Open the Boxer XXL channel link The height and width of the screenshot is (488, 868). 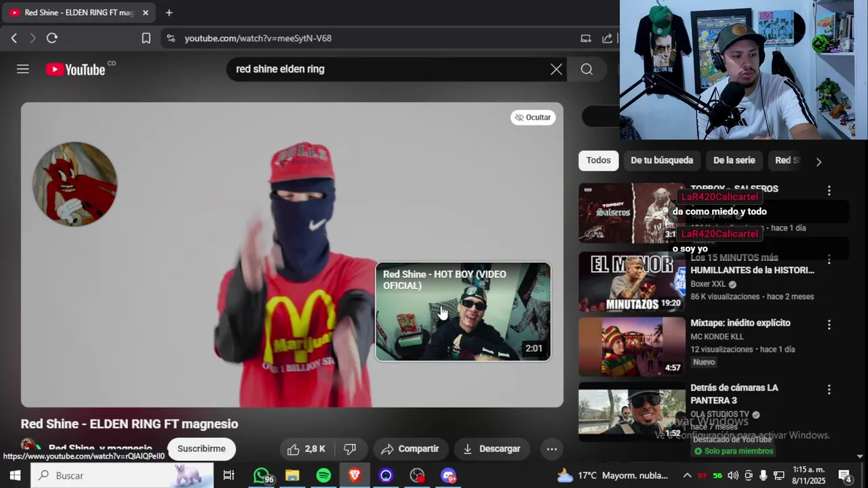(x=708, y=284)
